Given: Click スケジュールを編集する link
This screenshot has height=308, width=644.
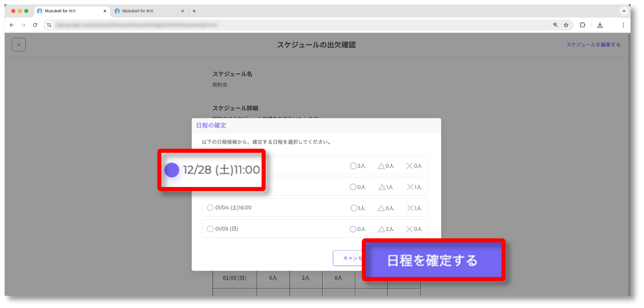Looking at the screenshot, I should point(593,44).
